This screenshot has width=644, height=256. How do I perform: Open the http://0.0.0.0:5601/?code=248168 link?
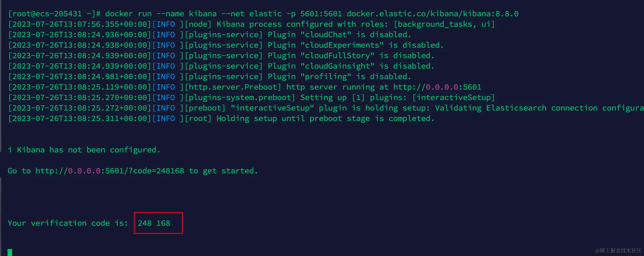[x=110, y=171]
